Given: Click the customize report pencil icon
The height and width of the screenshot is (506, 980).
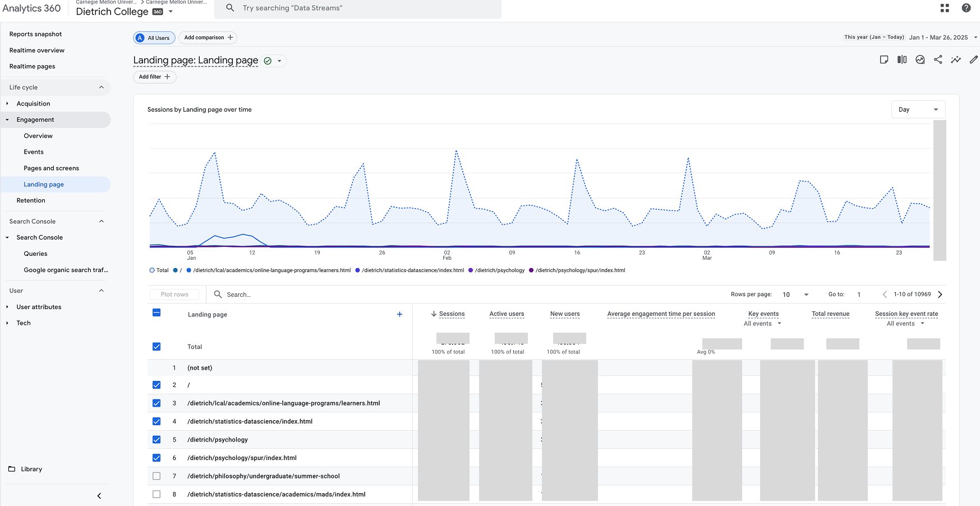Looking at the screenshot, I should coord(974,59).
